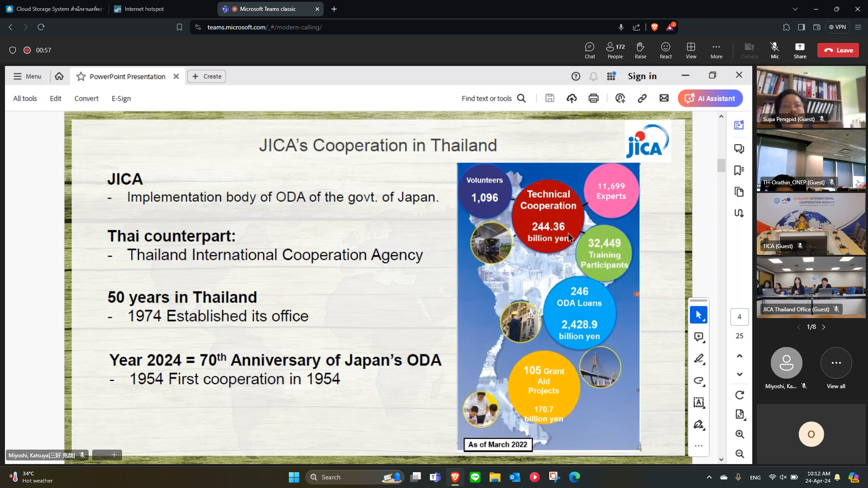Star the PowerPoint Presentation document

[x=81, y=76]
